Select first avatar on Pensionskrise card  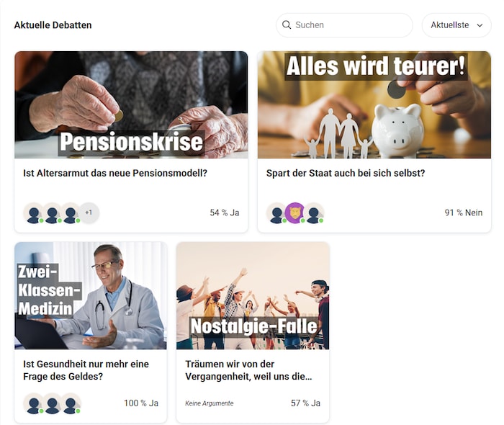[x=34, y=212]
